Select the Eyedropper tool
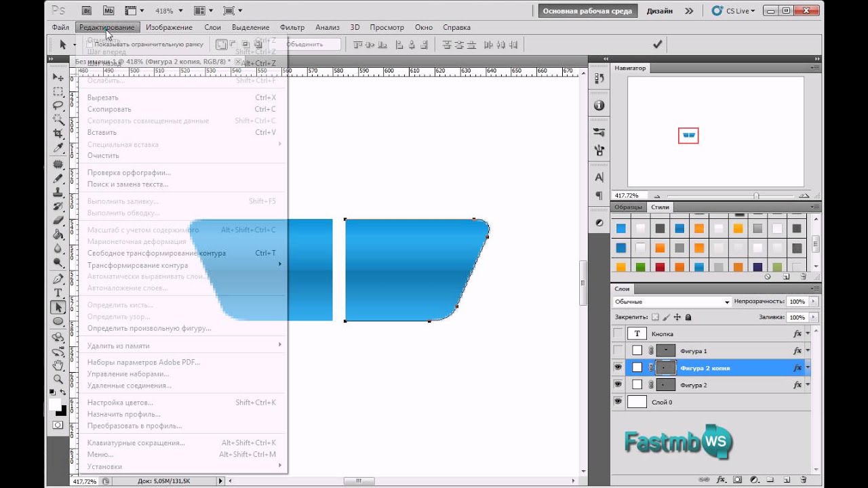868x488 pixels. coord(58,148)
